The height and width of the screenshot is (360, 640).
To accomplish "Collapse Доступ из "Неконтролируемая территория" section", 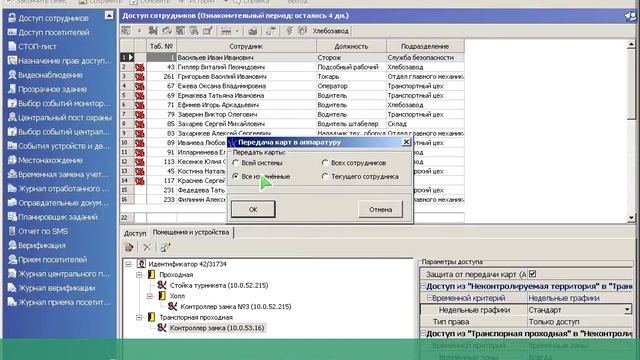I will 423,286.
